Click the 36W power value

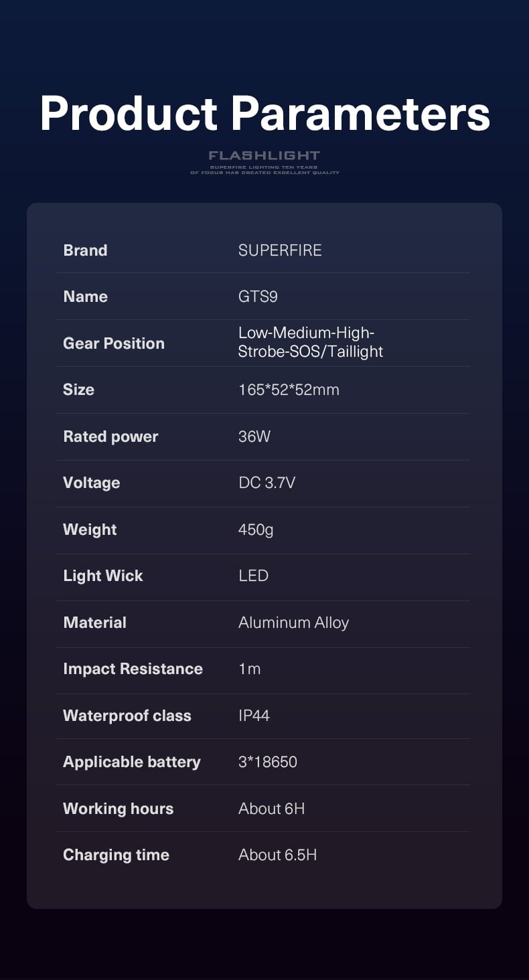[254, 436]
